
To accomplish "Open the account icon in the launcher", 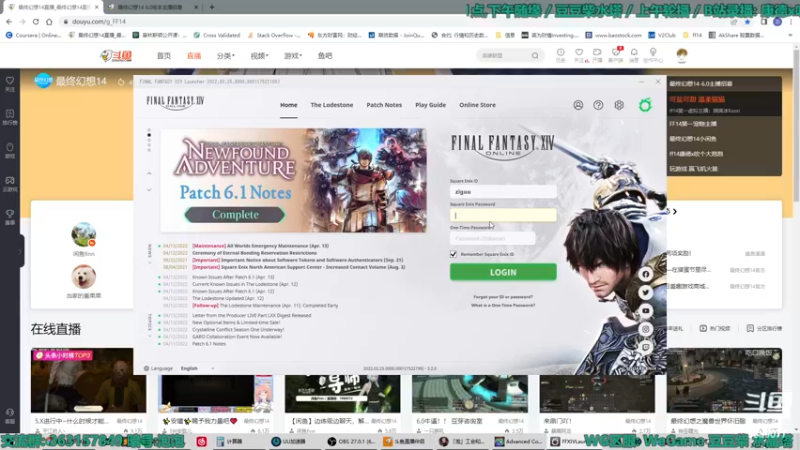I will coord(578,105).
